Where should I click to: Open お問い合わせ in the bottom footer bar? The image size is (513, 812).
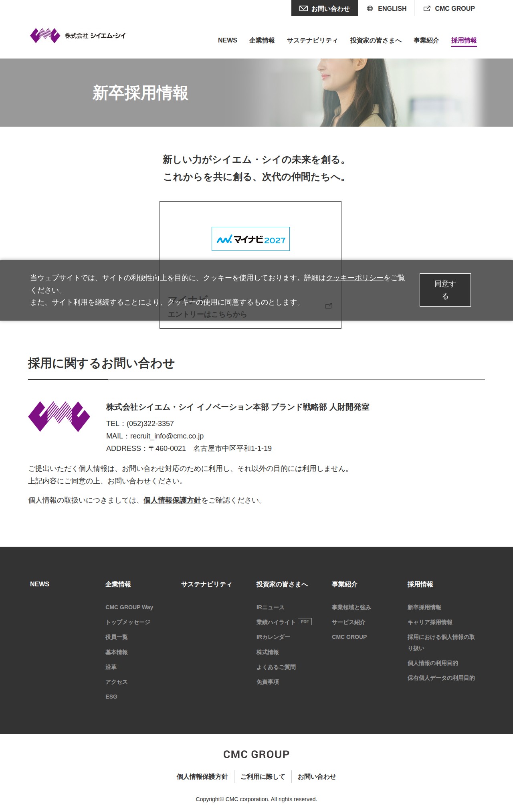pos(317,777)
